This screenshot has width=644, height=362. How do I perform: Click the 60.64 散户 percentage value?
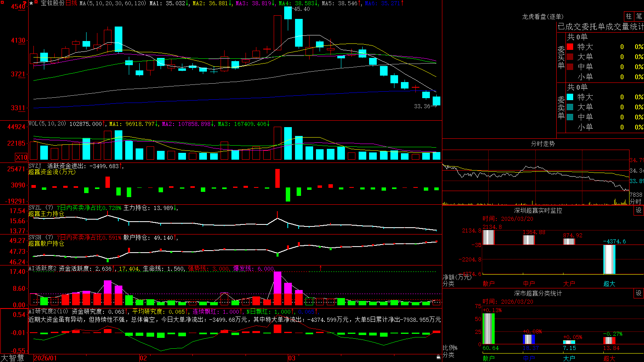coord(491,348)
